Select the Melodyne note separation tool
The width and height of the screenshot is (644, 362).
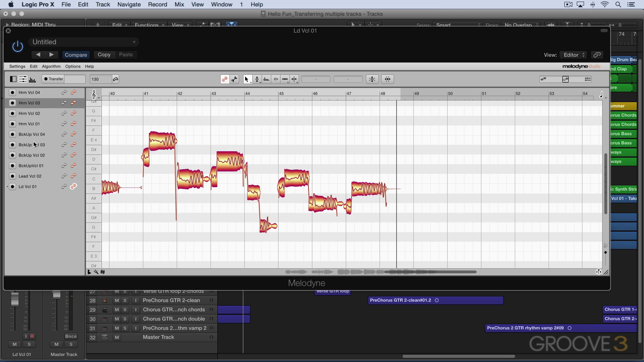(294, 79)
